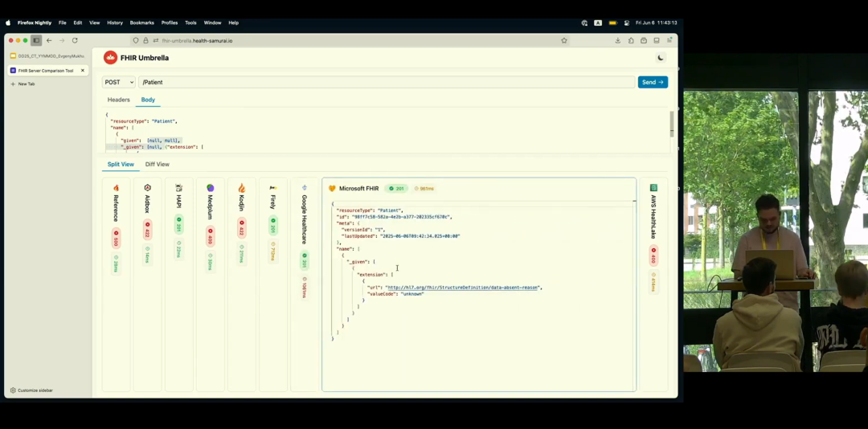Select the Body tab
Screen dimensions: 868x429
pos(148,100)
